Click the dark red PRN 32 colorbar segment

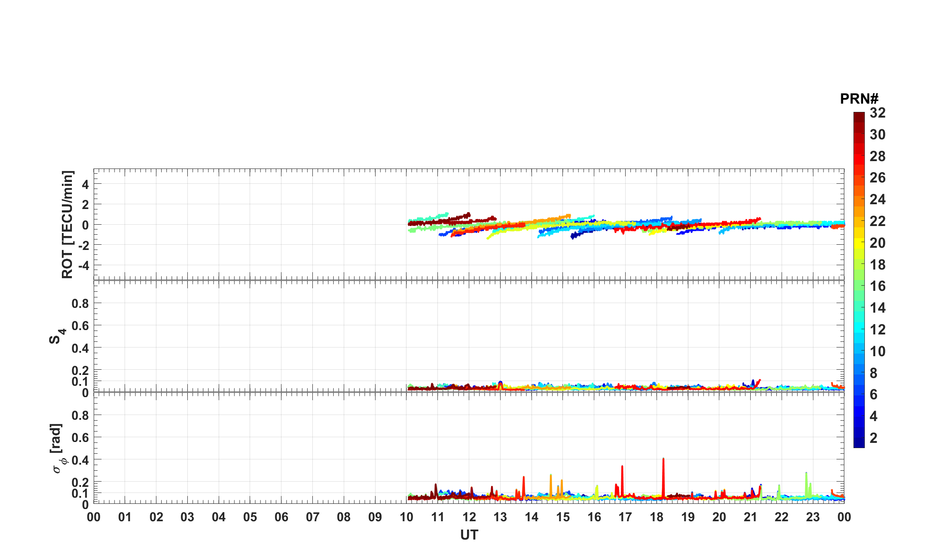pyautogui.click(x=859, y=117)
